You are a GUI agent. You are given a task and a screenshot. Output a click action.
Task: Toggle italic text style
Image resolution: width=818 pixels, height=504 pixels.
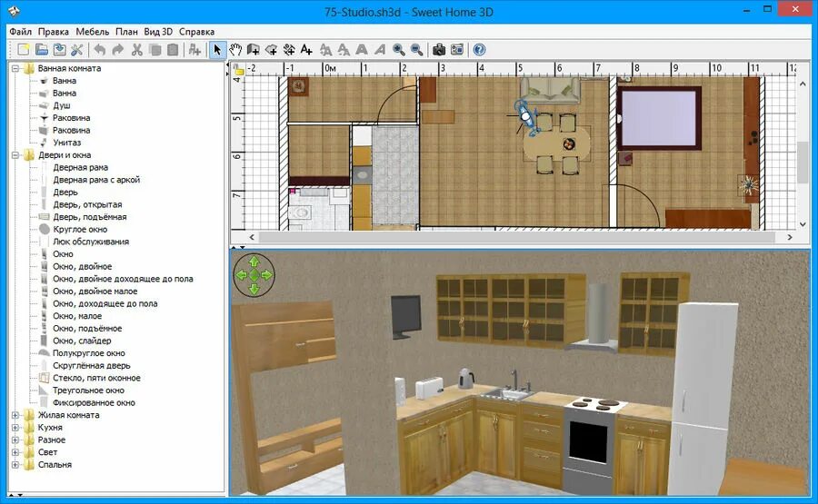379,50
